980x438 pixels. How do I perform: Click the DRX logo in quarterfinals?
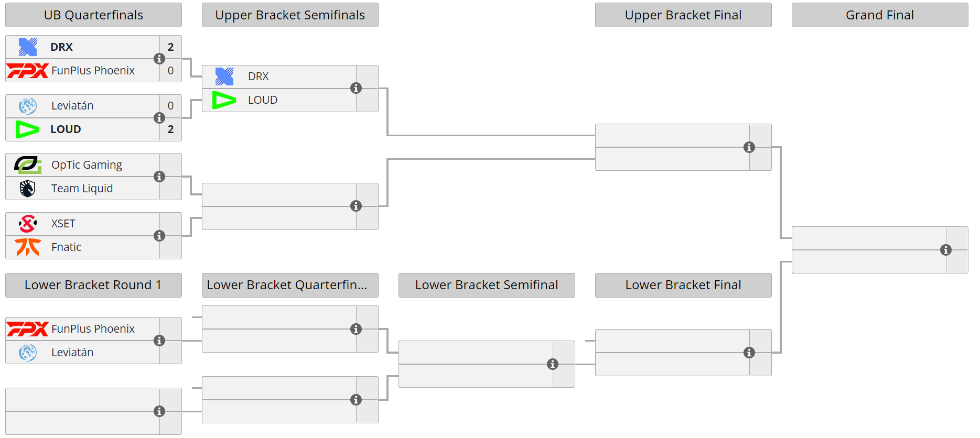pos(28,47)
